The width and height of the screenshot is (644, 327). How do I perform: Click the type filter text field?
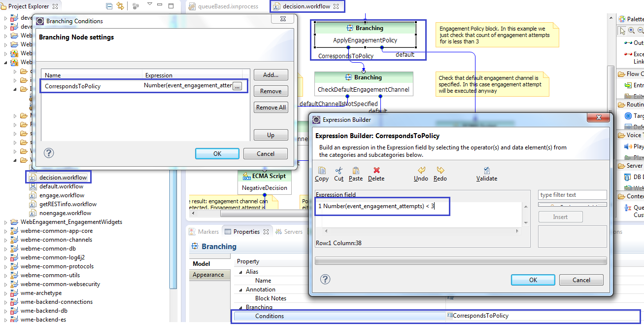point(572,195)
